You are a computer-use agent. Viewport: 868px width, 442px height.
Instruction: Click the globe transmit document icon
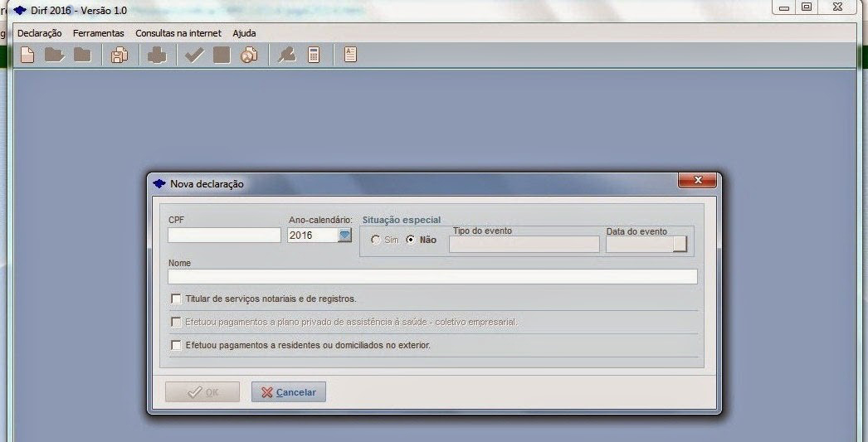(x=249, y=55)
